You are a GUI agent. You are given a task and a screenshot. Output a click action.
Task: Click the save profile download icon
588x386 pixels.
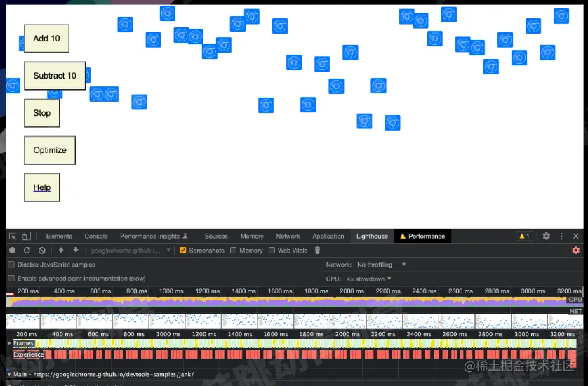point(75,251)
